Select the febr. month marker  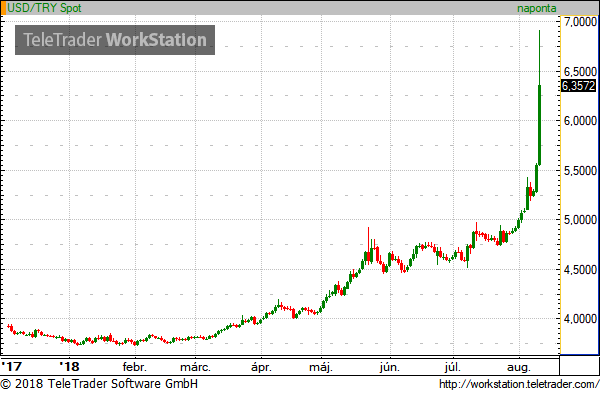(x=134, y=367)
